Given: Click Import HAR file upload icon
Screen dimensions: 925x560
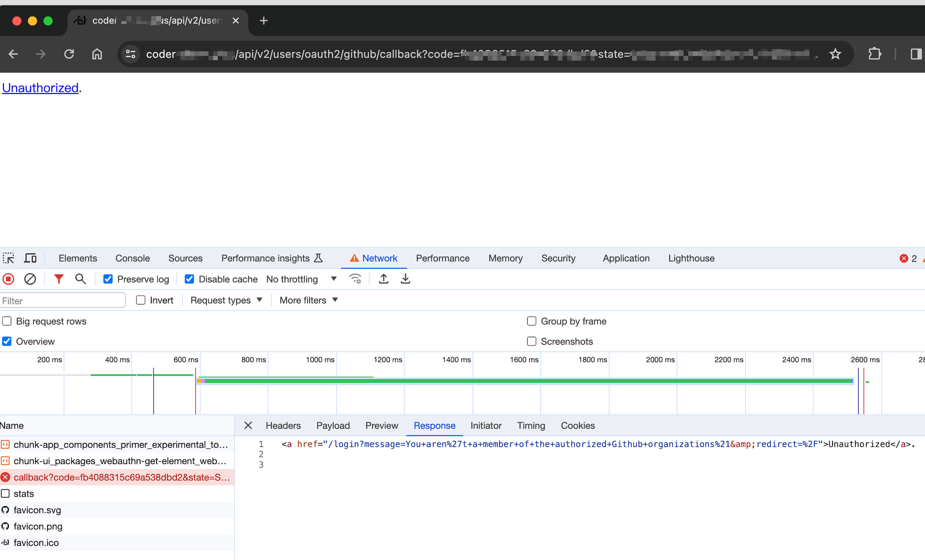Looking at the screenshot, I should pyautogui.click(x=384, y=279).
